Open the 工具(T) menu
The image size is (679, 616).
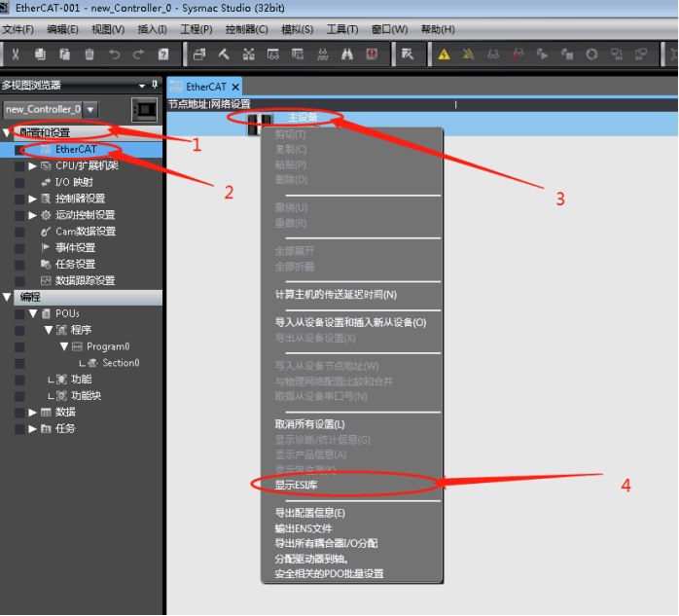[342, 29]
